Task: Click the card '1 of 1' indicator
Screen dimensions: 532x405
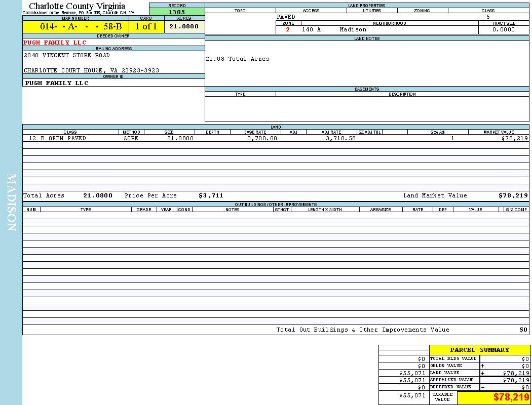Action: [x=146, y=27]
